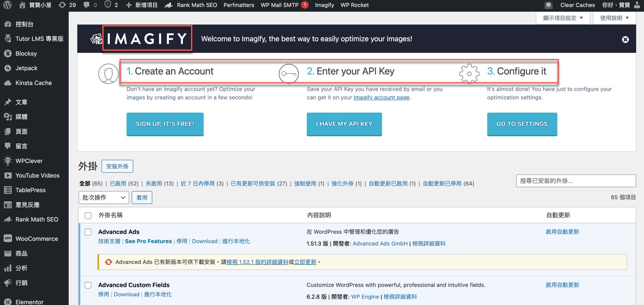Click the Jetpack lightning icon
Image resolution: width=644 pixels, height=305 pixels.
tap(8, 68)
